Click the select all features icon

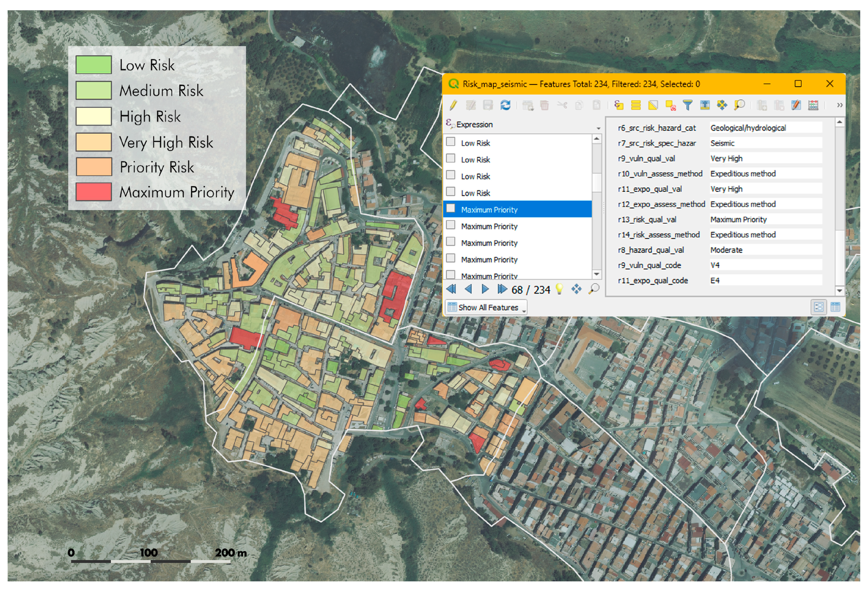tap(636, 105)
